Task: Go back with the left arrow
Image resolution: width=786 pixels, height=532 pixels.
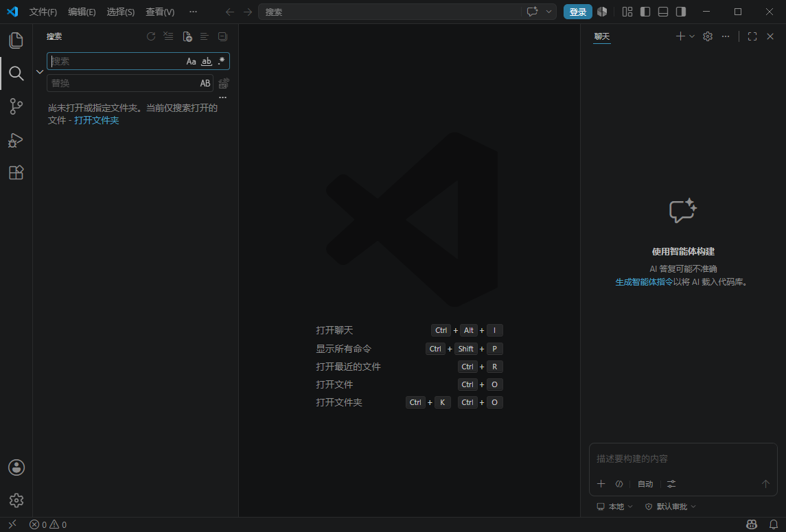Action: click(229, 12)
